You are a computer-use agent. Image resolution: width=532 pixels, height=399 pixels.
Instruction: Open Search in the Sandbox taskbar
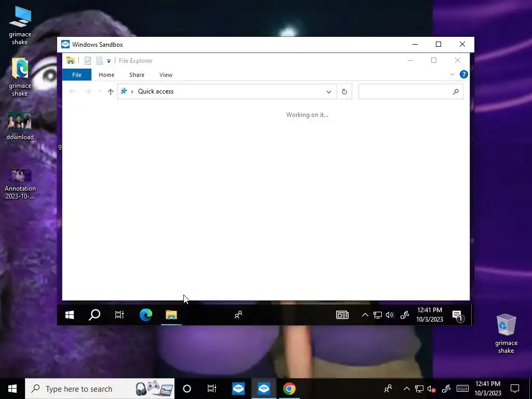pyautogui.click(x=95, y=315)
